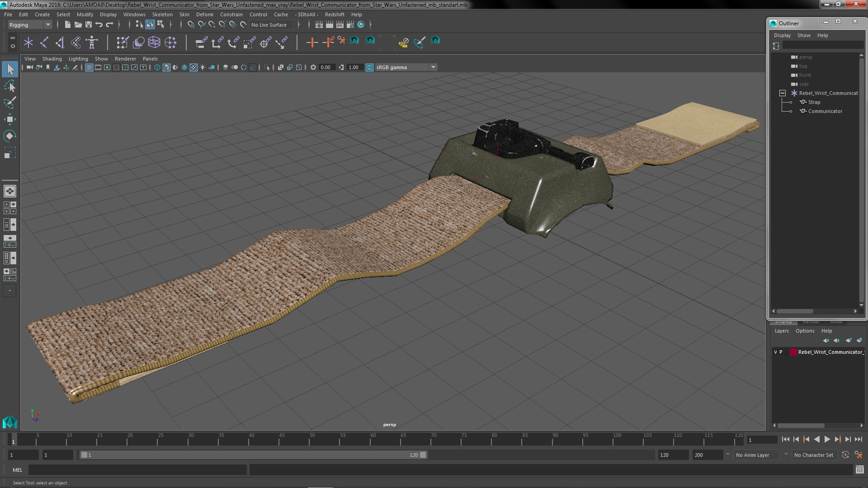Toggle the viewport grid display button
Image resolution: width=868 pixels, height=488 pixels.
point(89,67)
